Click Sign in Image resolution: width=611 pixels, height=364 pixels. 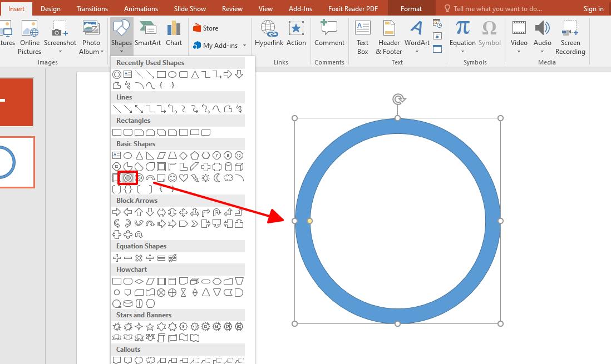(x=593, y=8)
